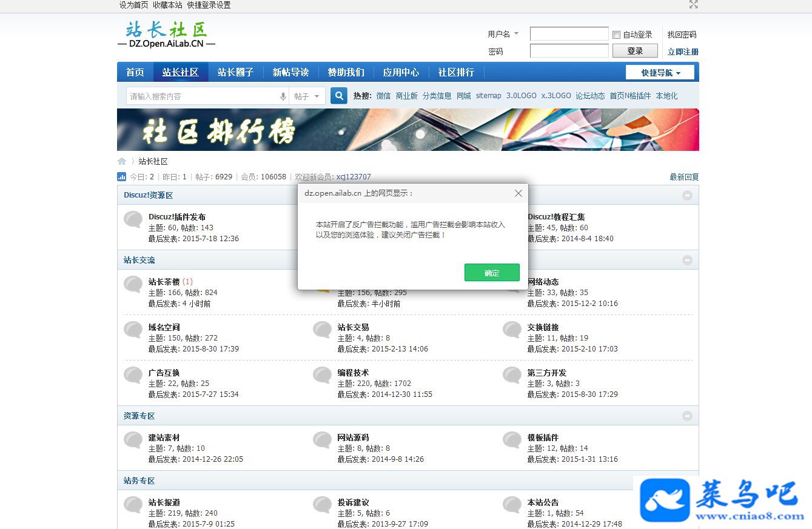The image size is (812, 529).
Task: Click the statistics bar chart icon
Action: tap(122, 177)
